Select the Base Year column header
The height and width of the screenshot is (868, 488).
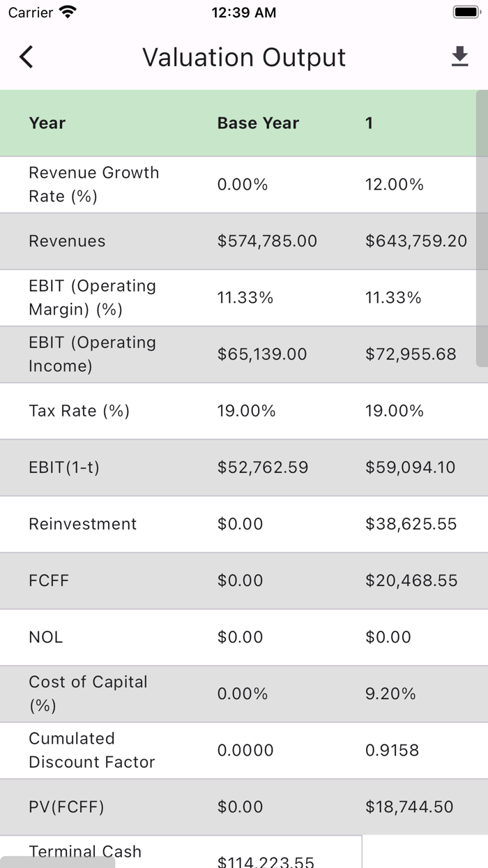point(258,123)
